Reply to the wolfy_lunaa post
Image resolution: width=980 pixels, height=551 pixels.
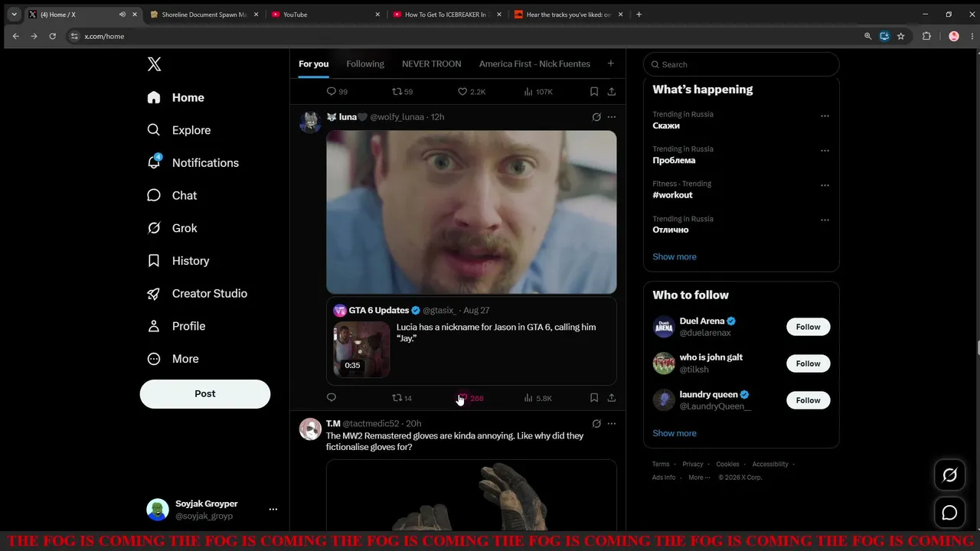click(332, 398)
